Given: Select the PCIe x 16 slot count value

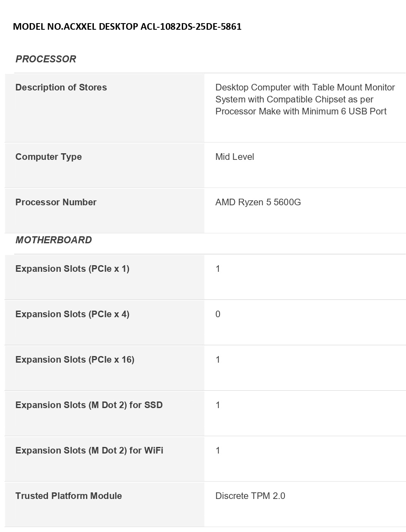Looking at the screenshot, I should click(x=218, y=360).
